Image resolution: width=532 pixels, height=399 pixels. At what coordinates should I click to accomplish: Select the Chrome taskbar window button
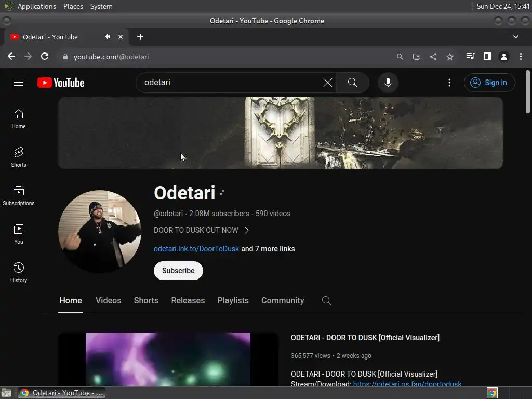tap(62, 393)
